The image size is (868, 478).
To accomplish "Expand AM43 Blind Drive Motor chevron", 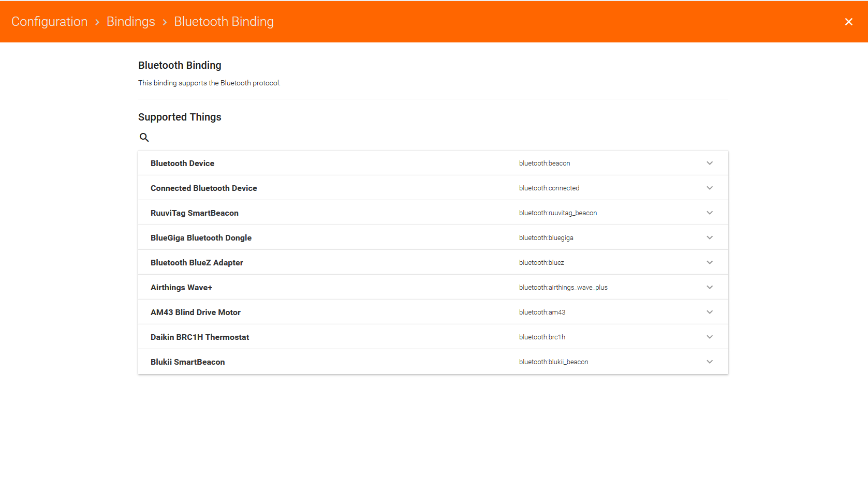I will (x=710, y=312).
